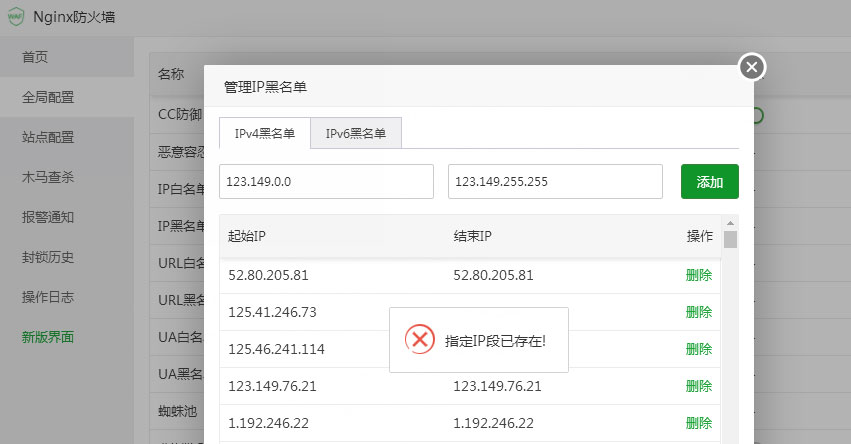
Task: Open 首页 in the sidebar
Action: point(35,57)
